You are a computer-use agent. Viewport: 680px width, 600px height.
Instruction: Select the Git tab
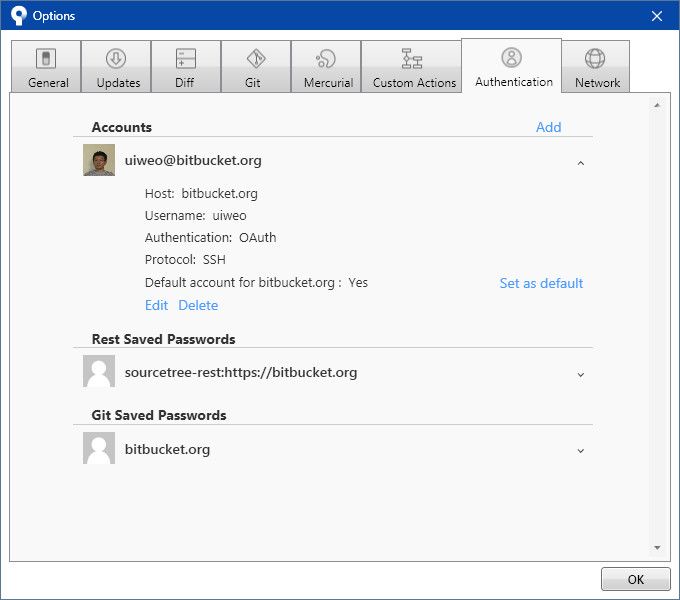coord(256,66)
